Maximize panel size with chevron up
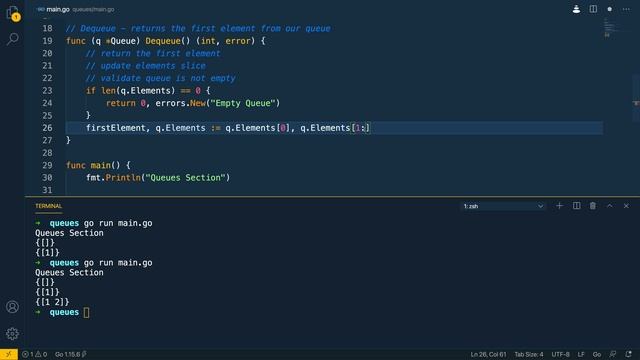This screenshot has width=640, height=360. tap(609, 206)
